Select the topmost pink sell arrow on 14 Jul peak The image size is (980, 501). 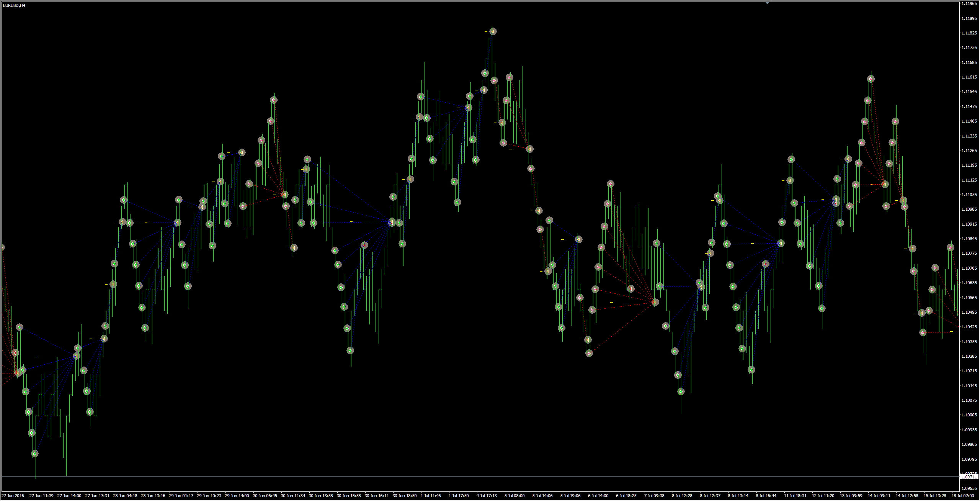pos(871,79)
